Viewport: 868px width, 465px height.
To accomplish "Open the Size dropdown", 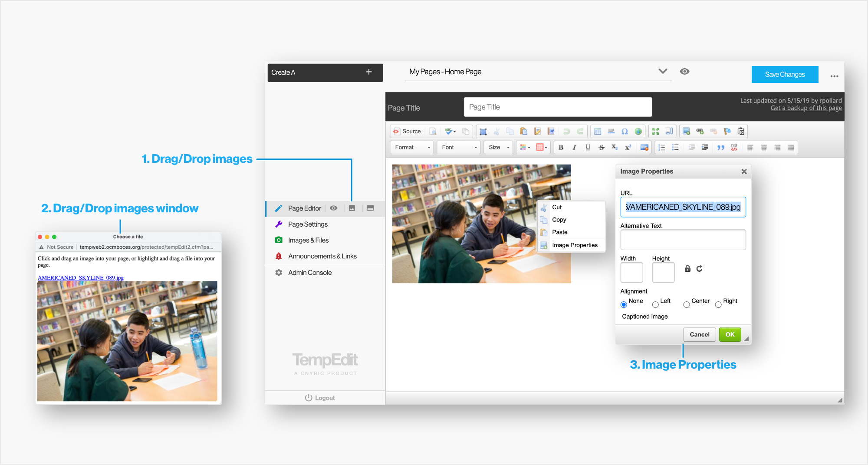I will pos(498,147).
